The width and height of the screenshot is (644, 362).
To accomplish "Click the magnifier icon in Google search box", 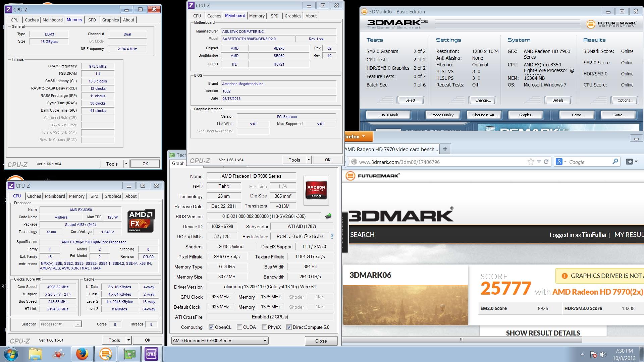I will pyautogui.click(x=615, y=162).
